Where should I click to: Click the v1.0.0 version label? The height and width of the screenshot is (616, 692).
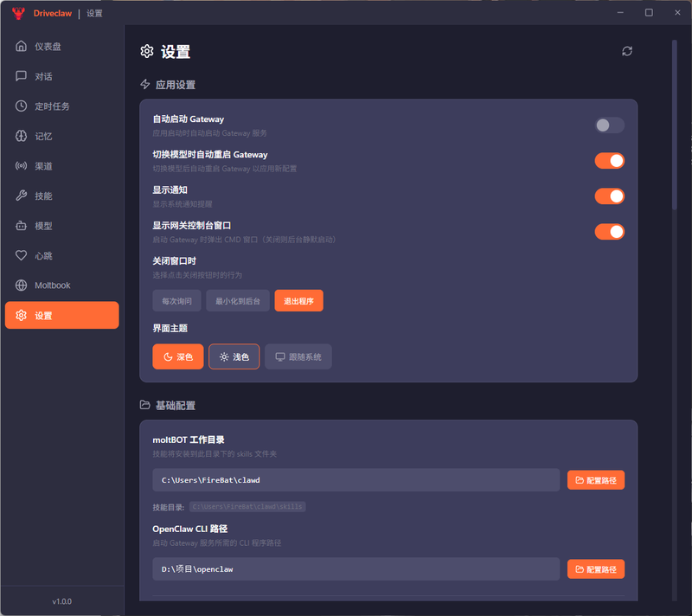click(61, 601)
